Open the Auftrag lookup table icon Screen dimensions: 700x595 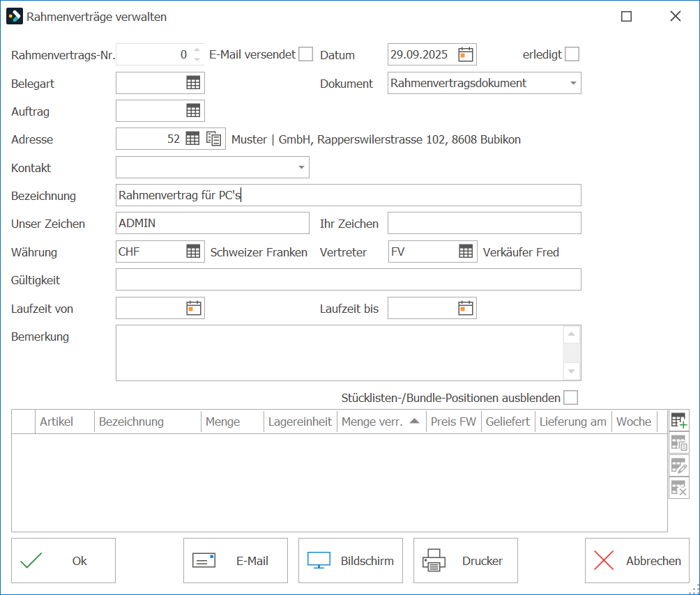(x=193, y=111)
